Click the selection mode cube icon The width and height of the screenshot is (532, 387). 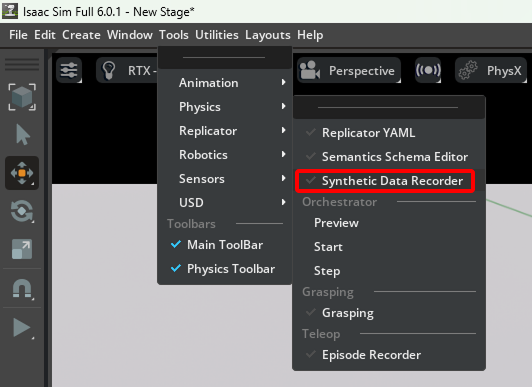tap(22, 97)
